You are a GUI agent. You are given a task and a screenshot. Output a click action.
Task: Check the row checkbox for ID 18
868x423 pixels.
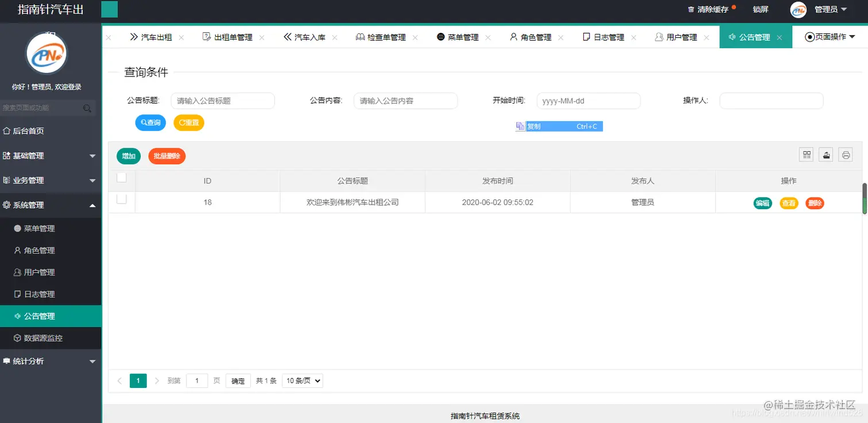[x=121, y=199]
